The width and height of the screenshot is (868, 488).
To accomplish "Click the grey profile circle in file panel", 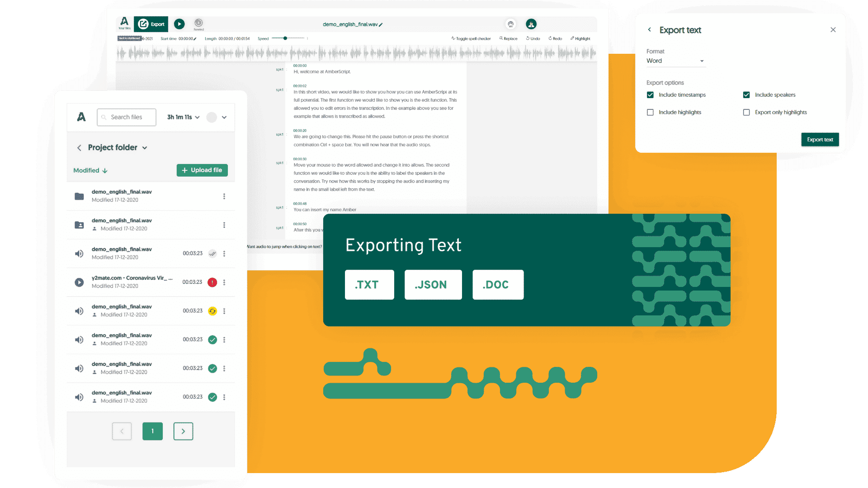I will point(212,117).
